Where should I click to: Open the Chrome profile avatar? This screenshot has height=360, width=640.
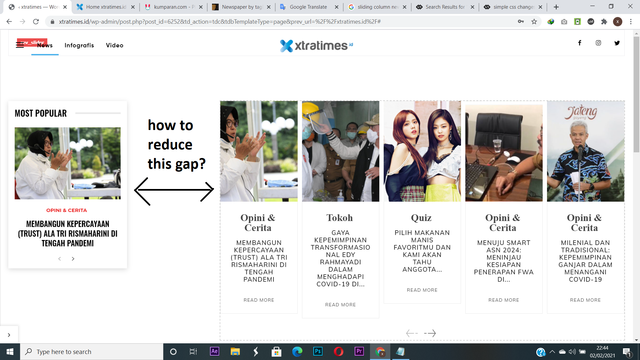[618, 22]
